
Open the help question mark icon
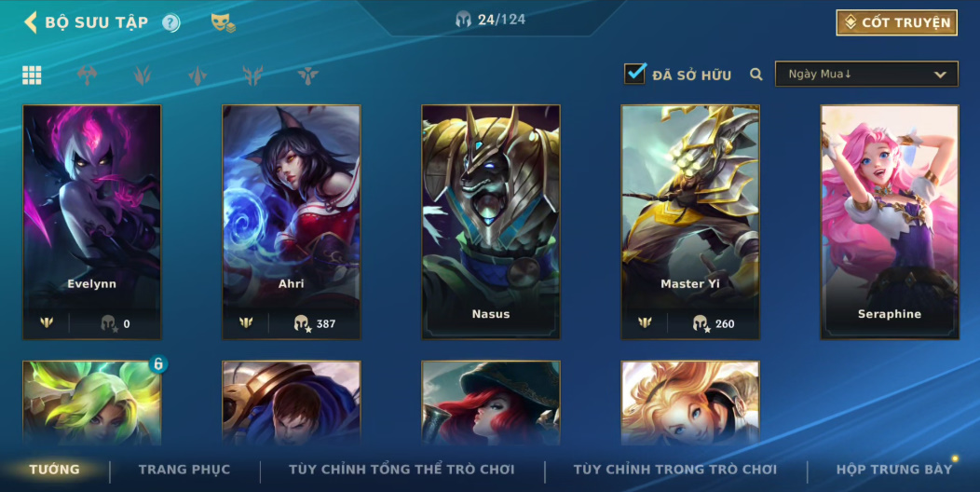170,23
